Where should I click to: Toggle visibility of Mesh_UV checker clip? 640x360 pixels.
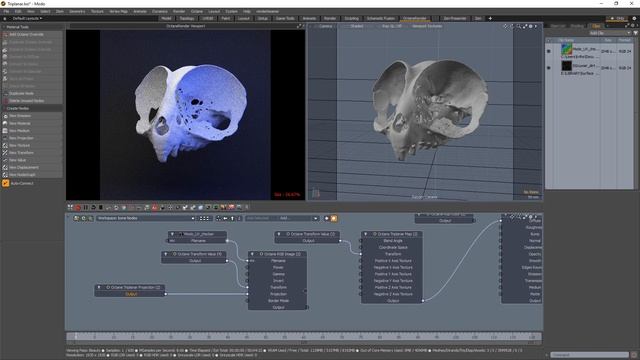[x=549, y=51]
